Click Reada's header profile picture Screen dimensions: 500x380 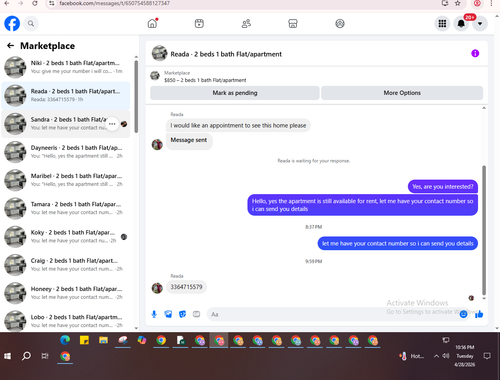pos(159,53)
